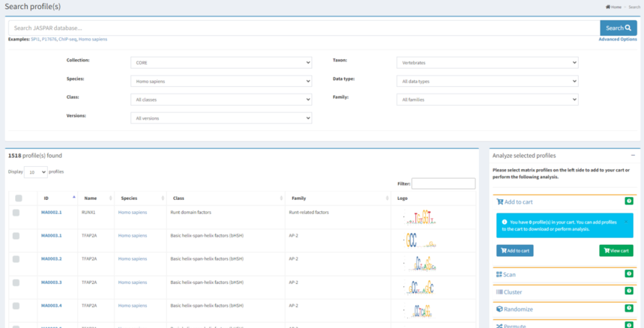Check the box for MA0003.3 row
644x328 pixels.
(x=16, y=282)
